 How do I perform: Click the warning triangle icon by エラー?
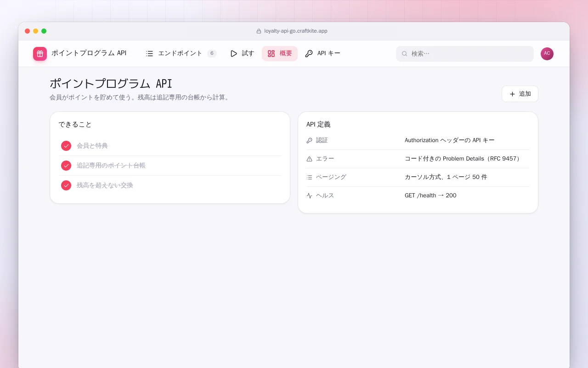point(309,159)
